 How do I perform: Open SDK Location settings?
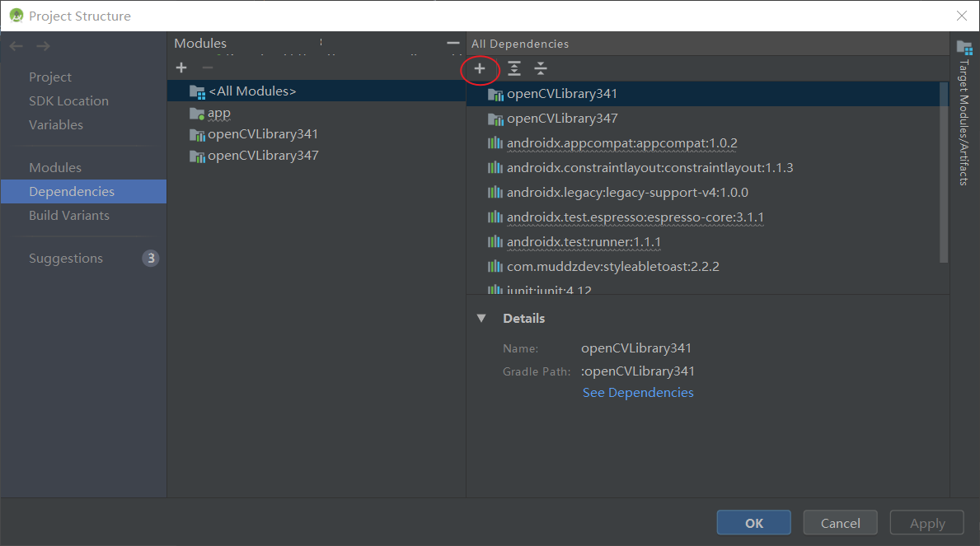coord(68,100)
